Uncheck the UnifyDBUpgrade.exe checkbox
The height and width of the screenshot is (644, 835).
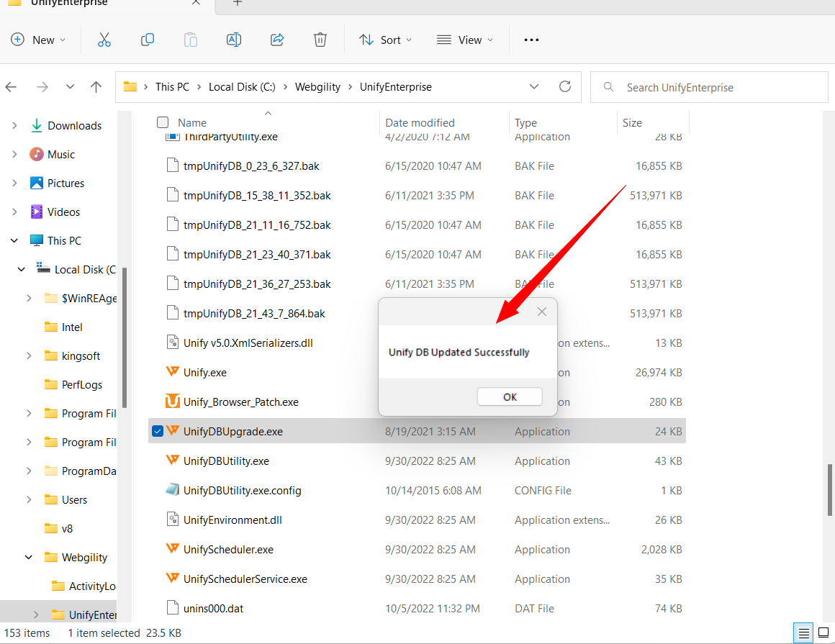tap(158, 431)
